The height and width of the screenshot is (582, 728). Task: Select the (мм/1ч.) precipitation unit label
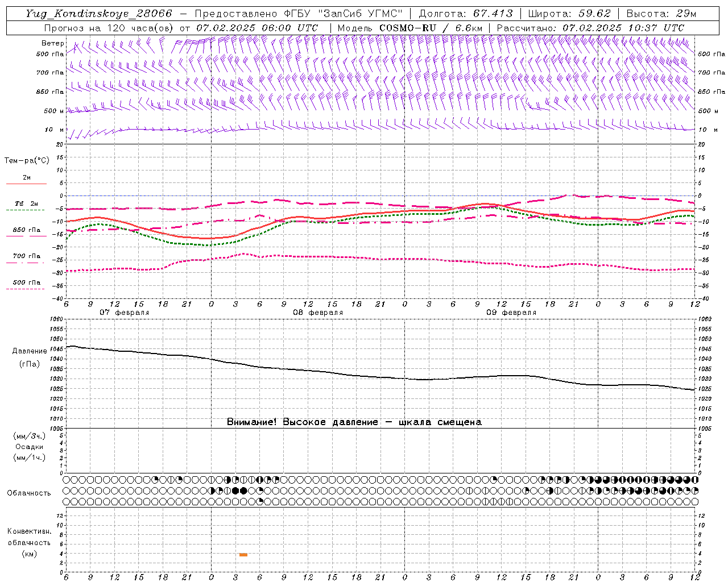click(x=30, y=458)
